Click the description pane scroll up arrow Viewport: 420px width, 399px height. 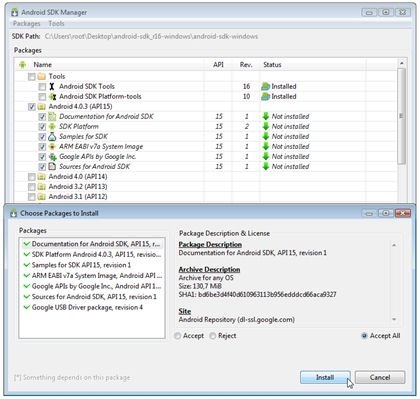click(394, 245)
